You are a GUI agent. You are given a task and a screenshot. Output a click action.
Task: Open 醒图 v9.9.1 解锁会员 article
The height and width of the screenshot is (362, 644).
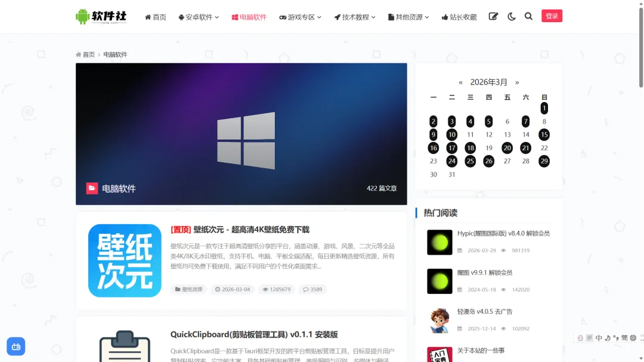[485, 273]
